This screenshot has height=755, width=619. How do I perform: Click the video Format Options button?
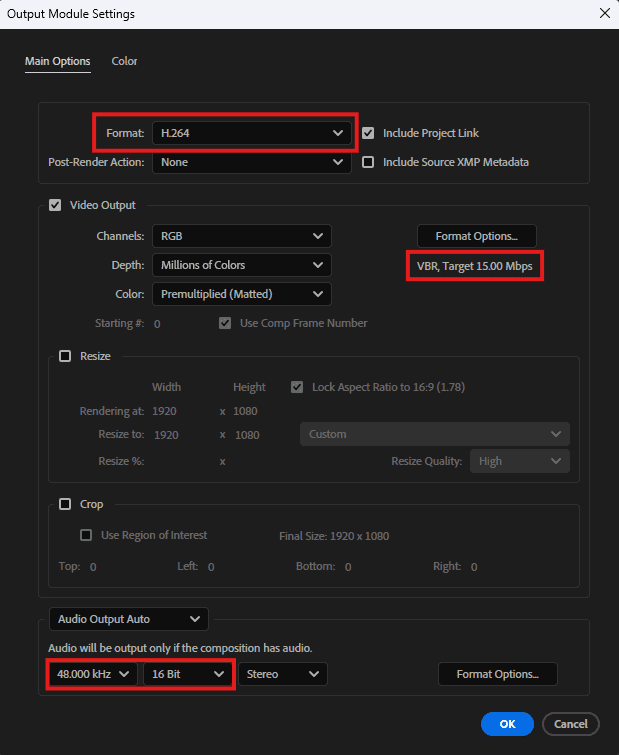pos(476,236)
